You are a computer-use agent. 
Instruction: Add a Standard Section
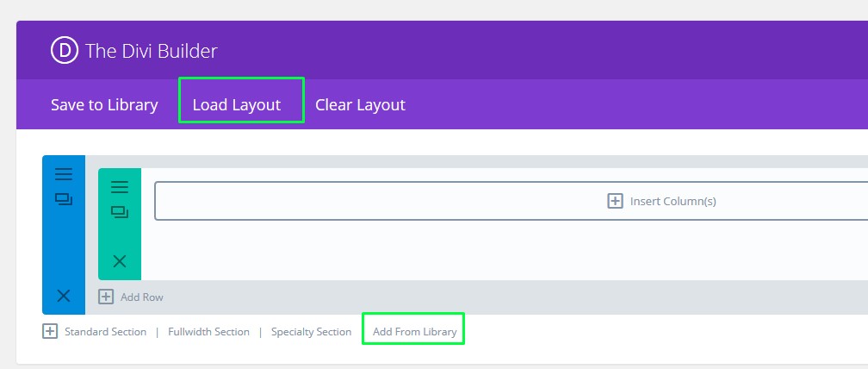tap(105, 332)
